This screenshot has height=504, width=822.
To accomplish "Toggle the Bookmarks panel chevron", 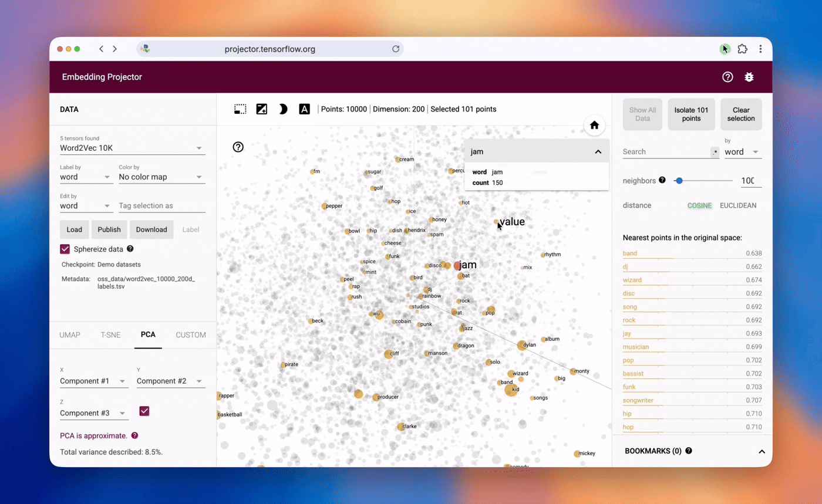I will [x=762, y=451].
